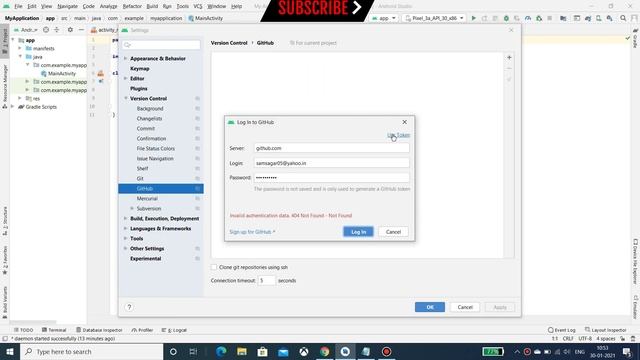This screenshot has width=640, height=360.
Task: Click the Search Everywhere magnifier icon
Action: coord(623,18)
